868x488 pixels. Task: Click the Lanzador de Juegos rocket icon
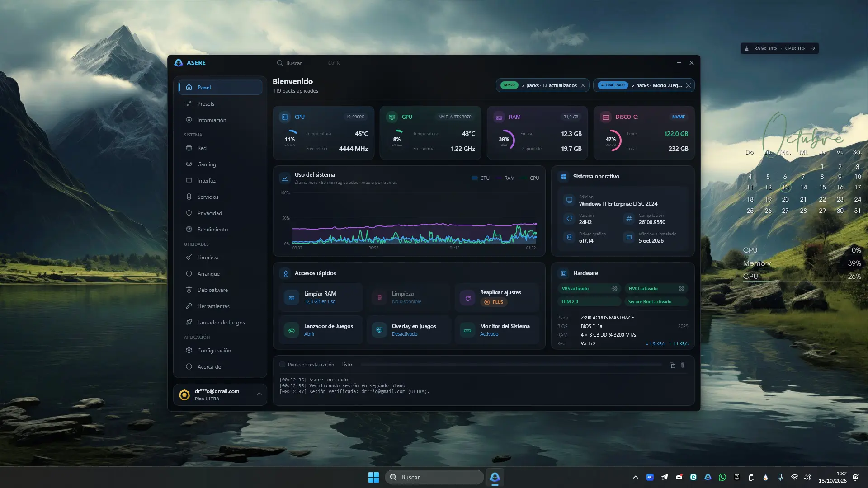coord(189,322)
